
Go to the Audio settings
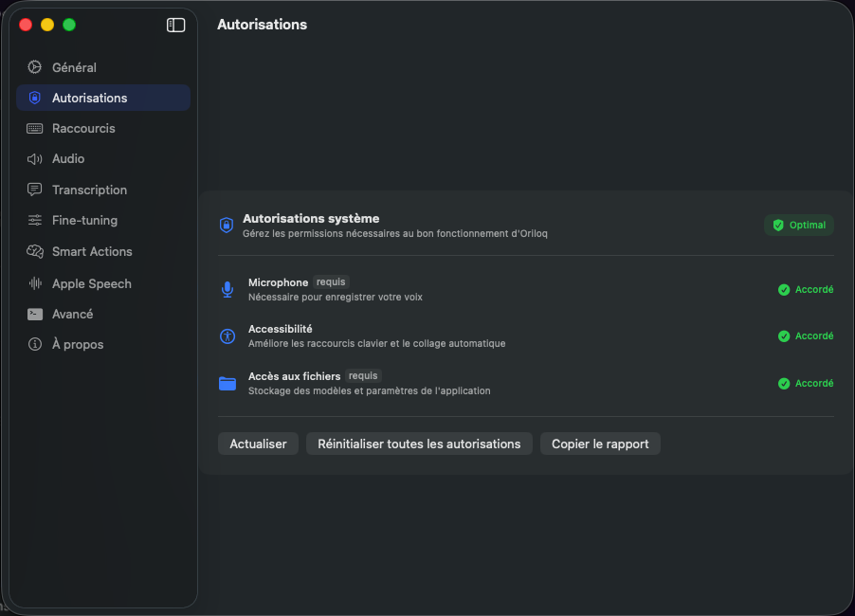tap(103, 158)
